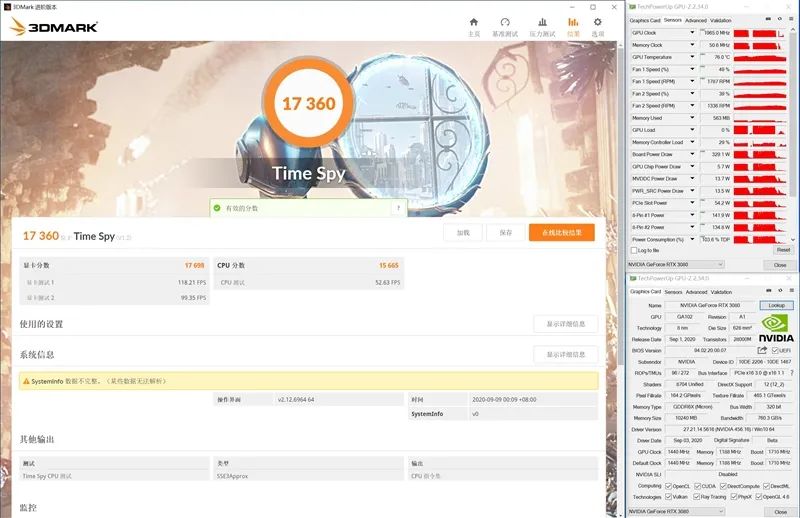Switch to Validation tab in upper GPU-Z window
This screenshot has width=800, height=518.
tap(721, 20)
